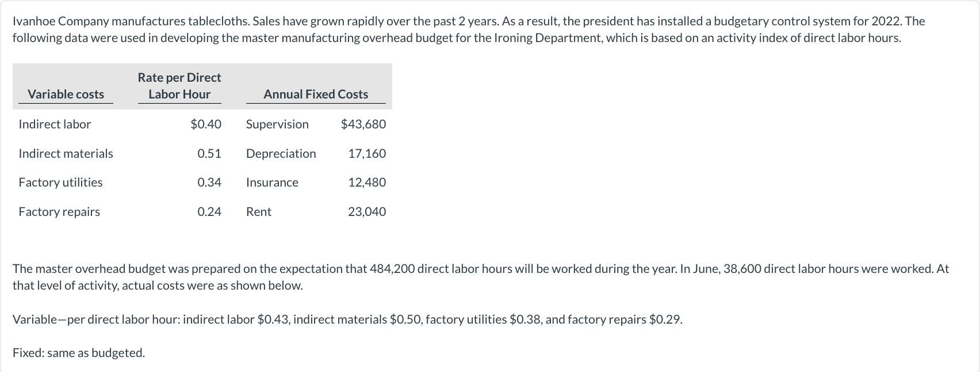Click the 0.34 rate value
980x372 pixels.
(209, 182)
